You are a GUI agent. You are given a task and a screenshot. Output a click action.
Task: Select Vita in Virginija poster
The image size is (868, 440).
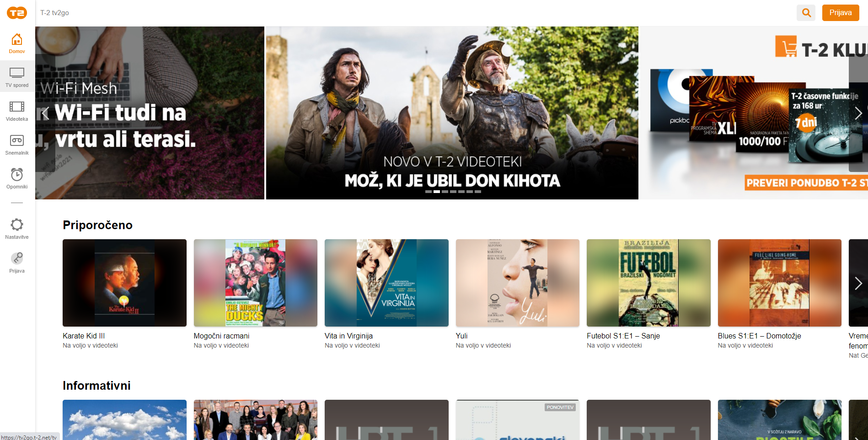(386, 283)
